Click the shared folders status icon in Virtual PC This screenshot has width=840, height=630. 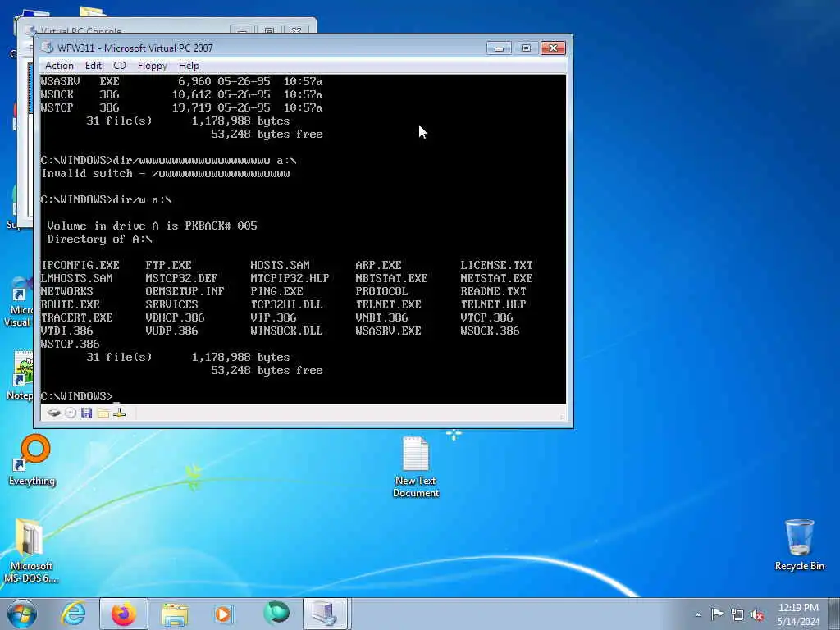point(103,413)
